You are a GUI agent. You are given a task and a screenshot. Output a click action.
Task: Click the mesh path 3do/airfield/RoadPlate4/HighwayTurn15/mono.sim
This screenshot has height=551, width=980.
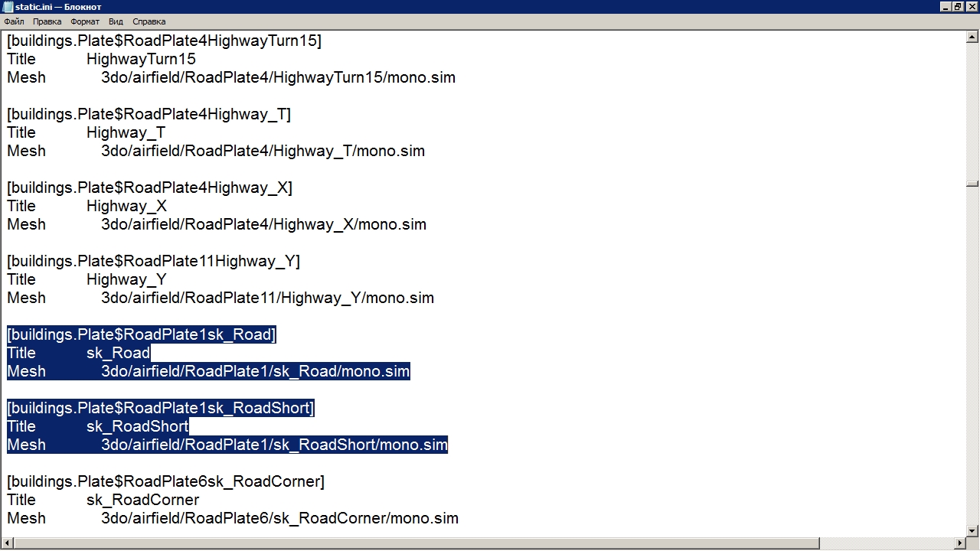pyautogui.click(x=278, y=77)
